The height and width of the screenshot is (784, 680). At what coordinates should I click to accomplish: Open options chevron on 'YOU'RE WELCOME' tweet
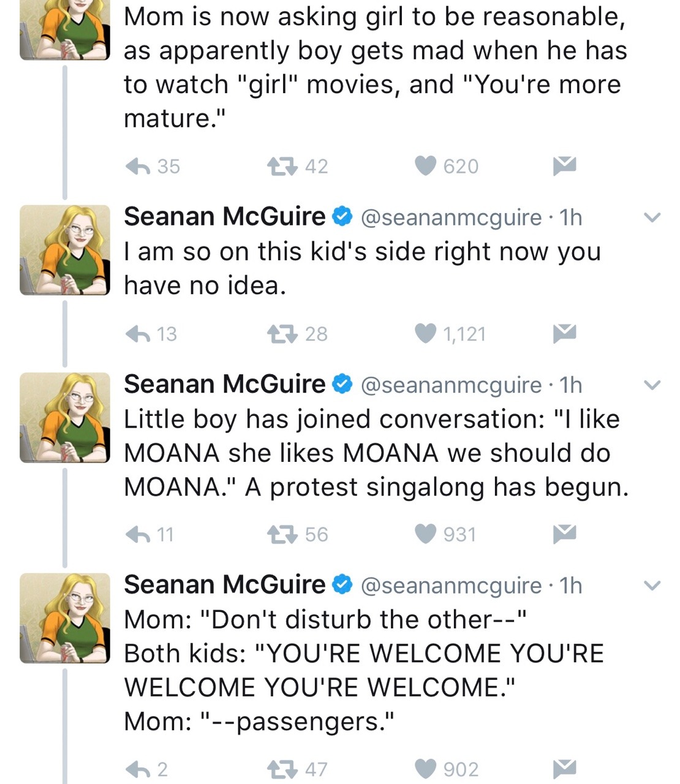pyautogui.click(x=653, y=586)
